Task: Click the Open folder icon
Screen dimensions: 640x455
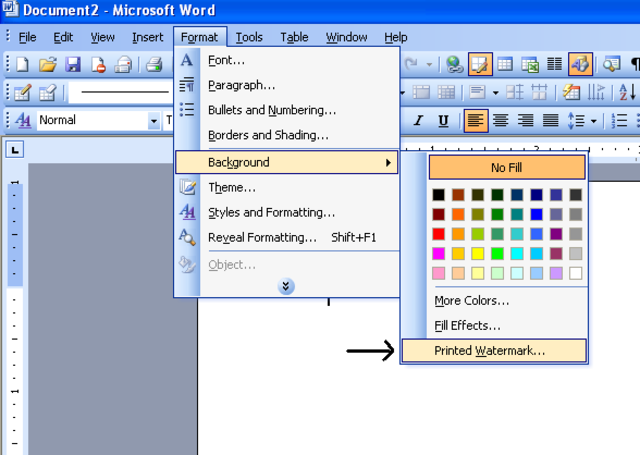Action: pos(48,64)
